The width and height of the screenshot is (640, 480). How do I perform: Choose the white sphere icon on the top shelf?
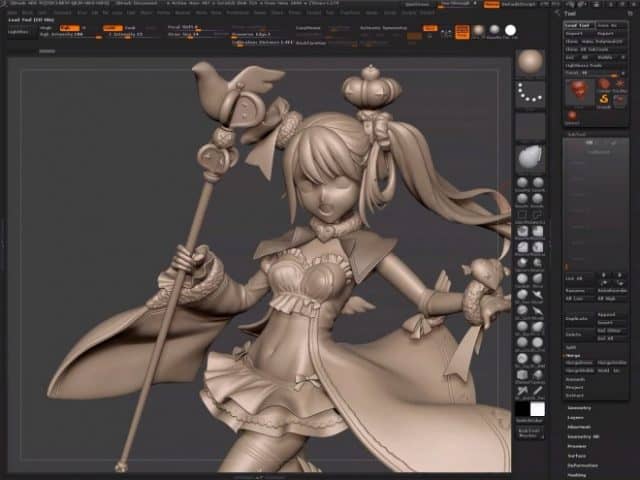(x=510, y=30)
